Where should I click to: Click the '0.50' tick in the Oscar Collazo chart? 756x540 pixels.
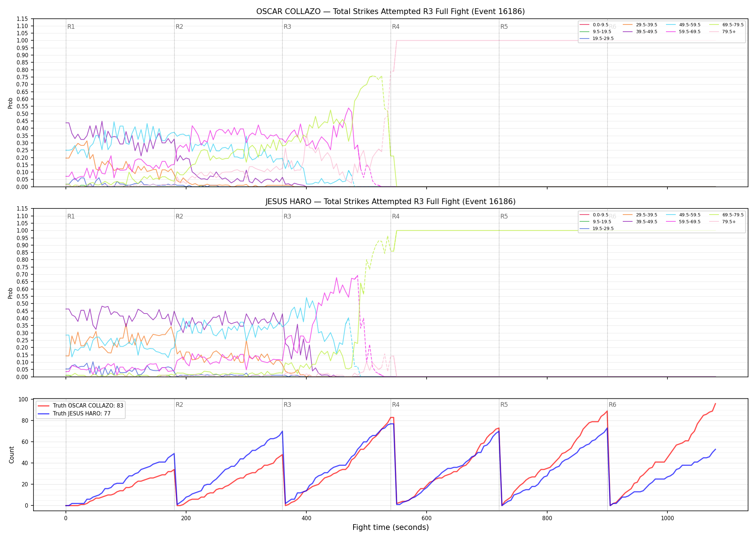pos(22,114)
